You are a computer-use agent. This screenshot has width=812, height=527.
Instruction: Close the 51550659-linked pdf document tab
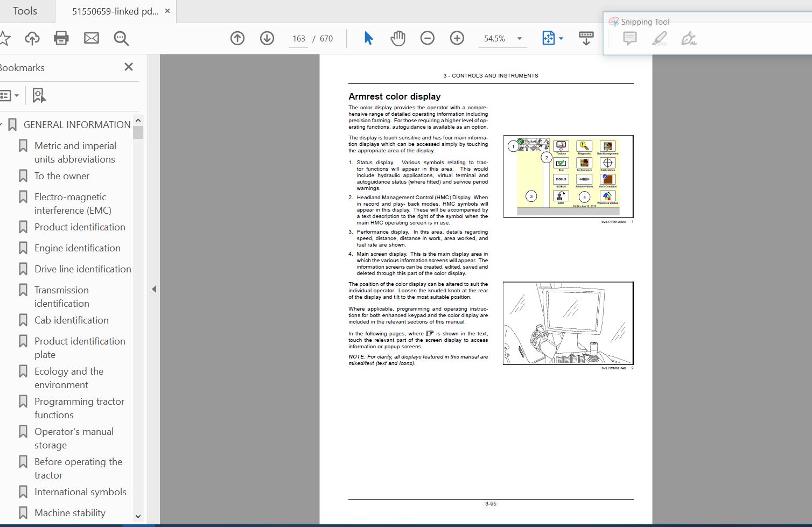point(168,11)
